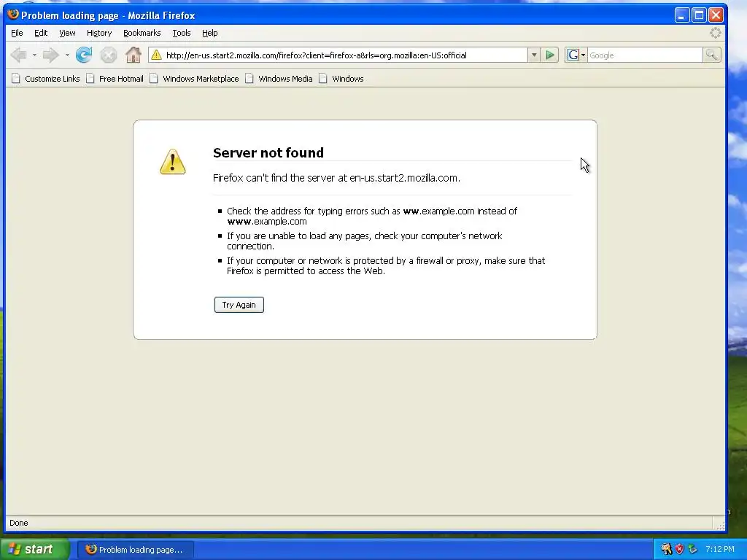This screenshot has height=560, width=747.
Task: Open the File menu
Action: [x=17, y=33]
